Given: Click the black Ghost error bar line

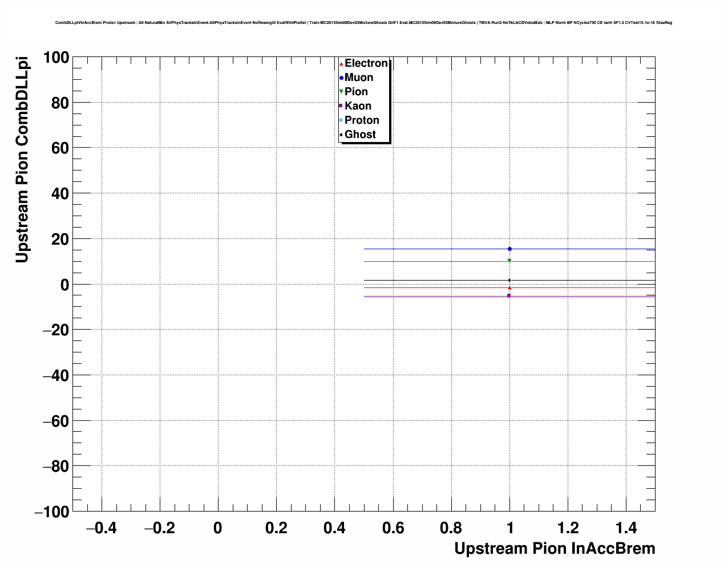Looking at the screenshot, I should [509, 280].
